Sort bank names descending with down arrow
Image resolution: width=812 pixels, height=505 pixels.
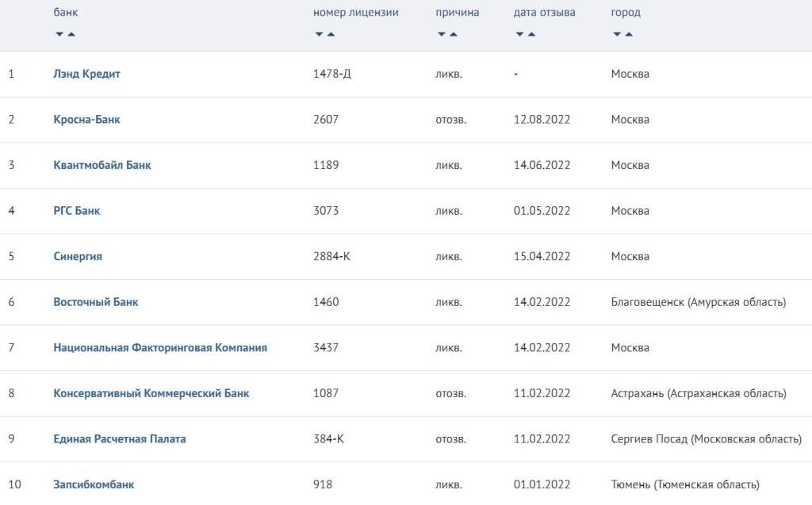click(59, 34)
